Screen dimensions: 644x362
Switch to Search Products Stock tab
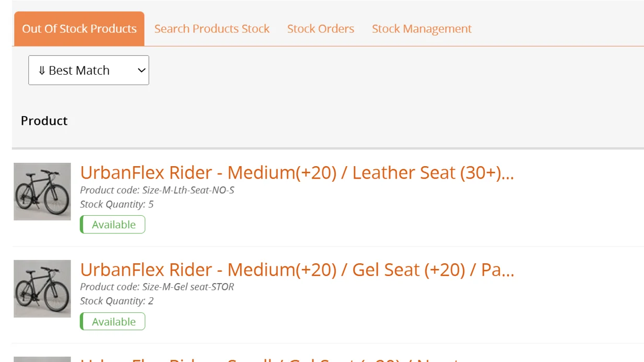tap(212, 29)
